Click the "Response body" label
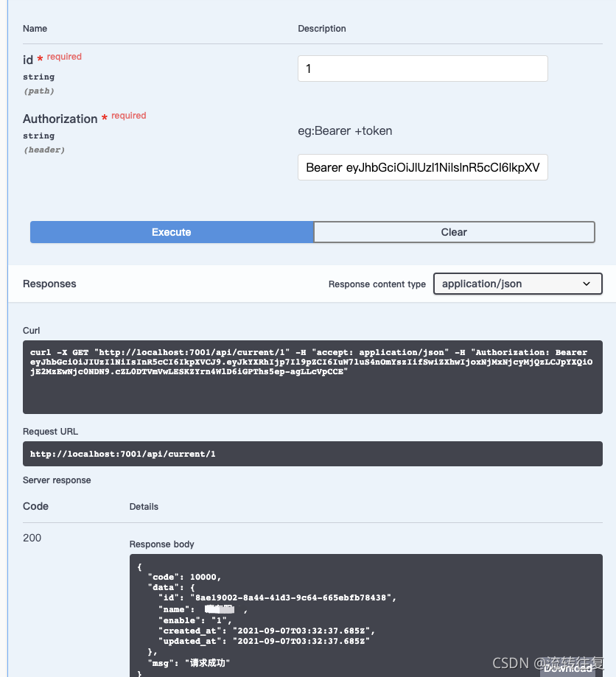 coord(161,544)
